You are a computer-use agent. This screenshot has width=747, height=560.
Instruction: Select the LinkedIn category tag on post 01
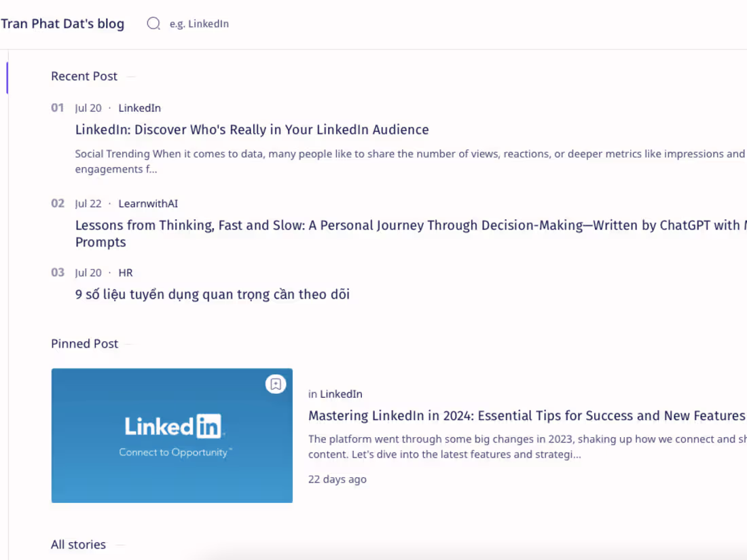pyautogui.click(x=139, y=107)
